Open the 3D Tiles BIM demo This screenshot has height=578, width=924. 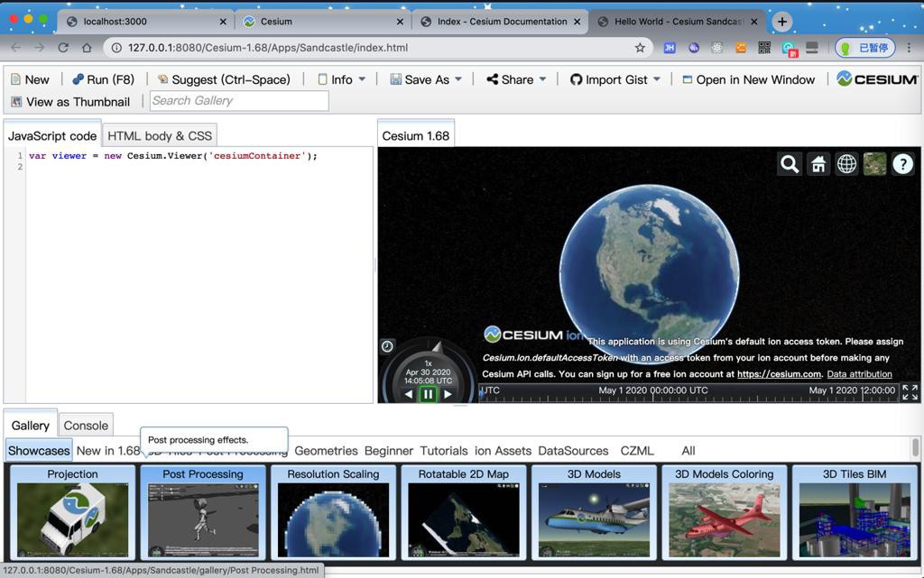pyautogui.click(x=855, y=512)
